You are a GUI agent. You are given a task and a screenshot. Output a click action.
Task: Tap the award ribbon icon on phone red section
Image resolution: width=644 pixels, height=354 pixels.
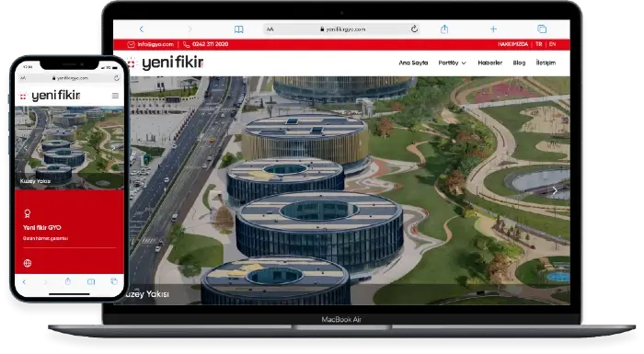pos(27,213)
